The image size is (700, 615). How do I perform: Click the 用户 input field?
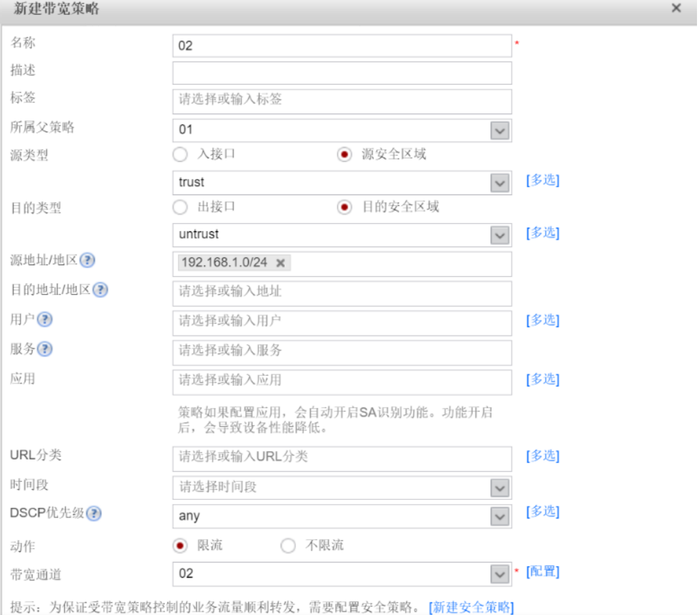342,323
